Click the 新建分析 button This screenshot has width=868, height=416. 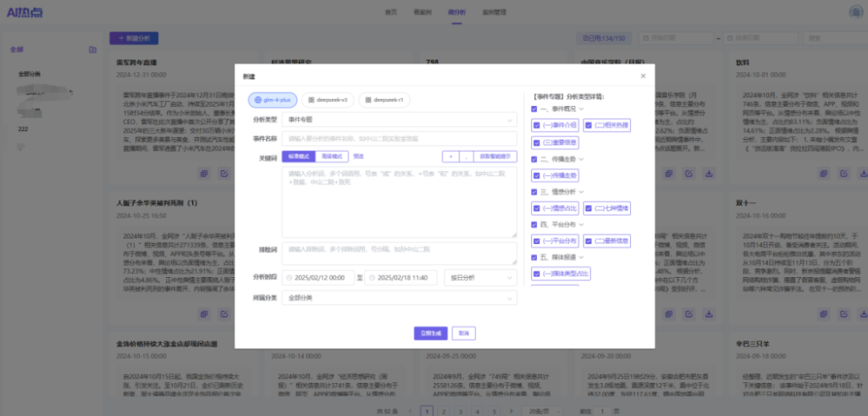[134, 39]
